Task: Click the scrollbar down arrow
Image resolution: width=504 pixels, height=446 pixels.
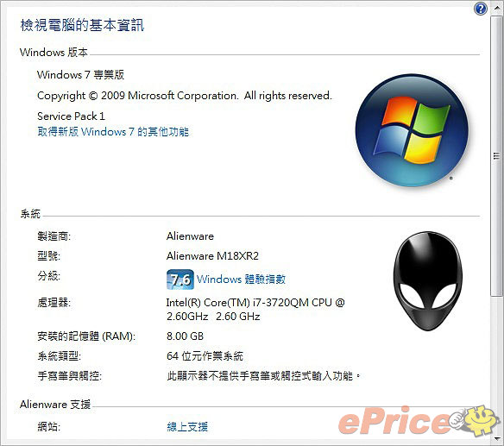Action: click(x=497, y=438)
